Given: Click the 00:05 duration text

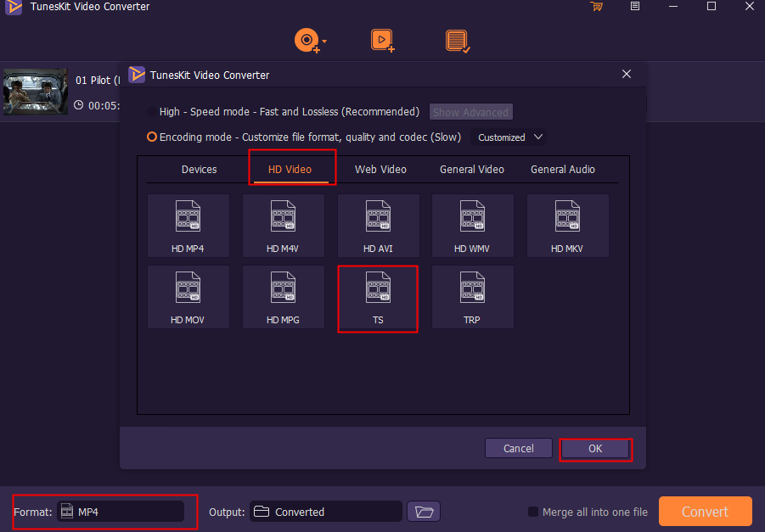Looking at the screenshot, I should pyautogui.click(x=104, y=105).
